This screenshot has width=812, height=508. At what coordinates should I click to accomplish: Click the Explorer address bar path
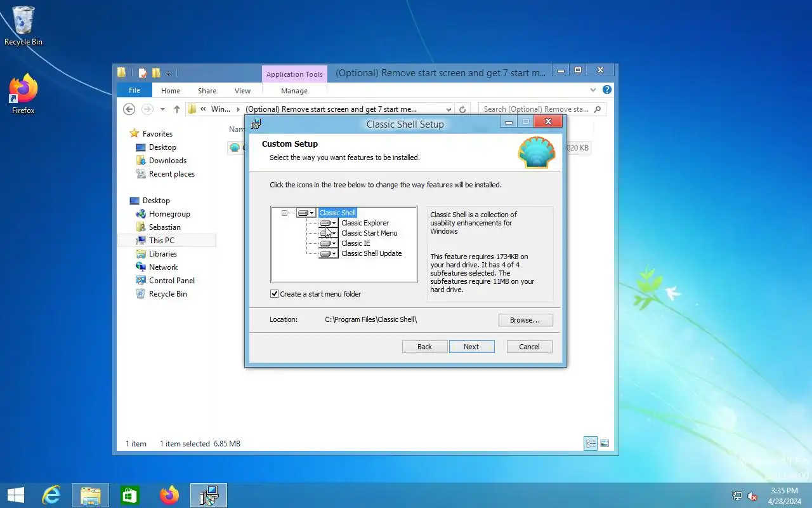pos(320,109)
